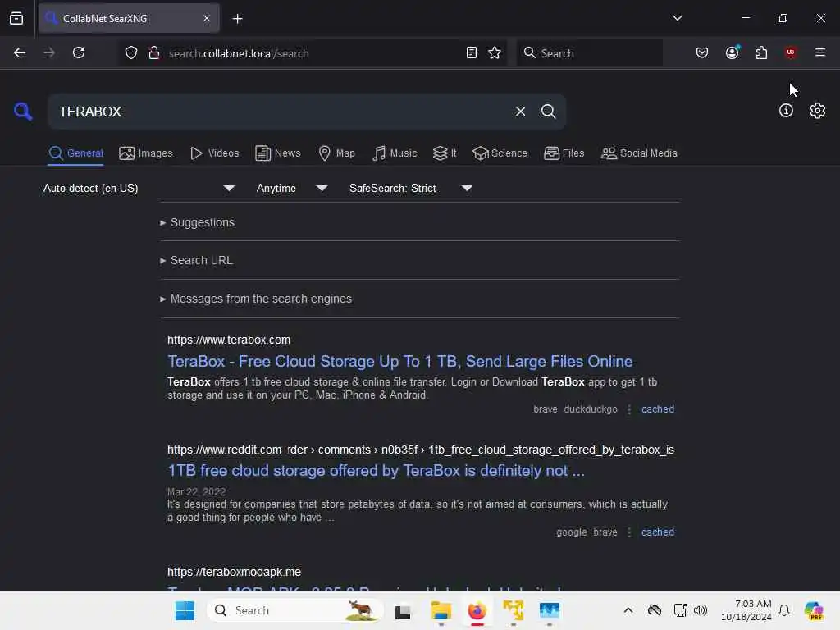The image size is (840, 630).
Task: Open tracking protection shield icon
Action: pos(131,53)
